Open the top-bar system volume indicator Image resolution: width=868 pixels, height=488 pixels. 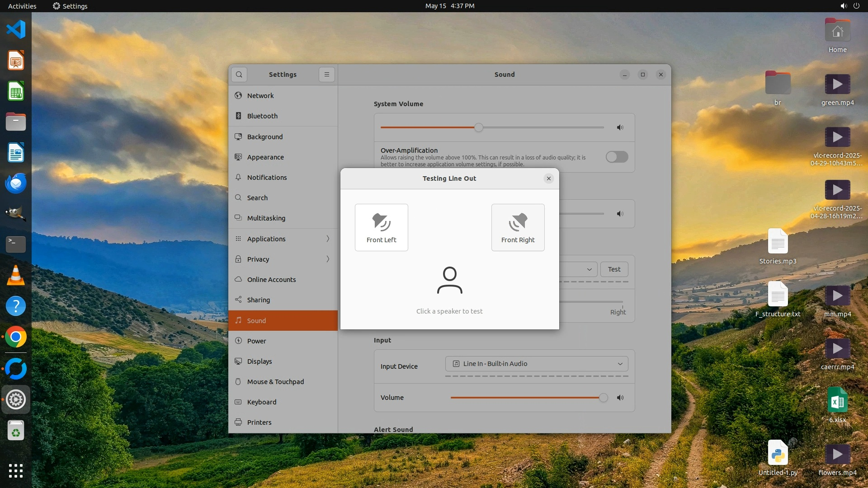click(844, 6)
